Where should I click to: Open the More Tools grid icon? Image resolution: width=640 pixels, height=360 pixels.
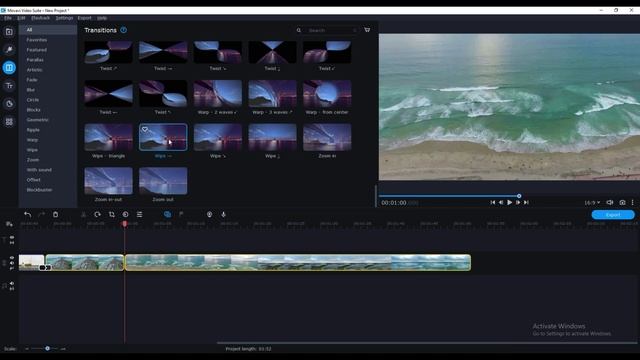[9, 122]
